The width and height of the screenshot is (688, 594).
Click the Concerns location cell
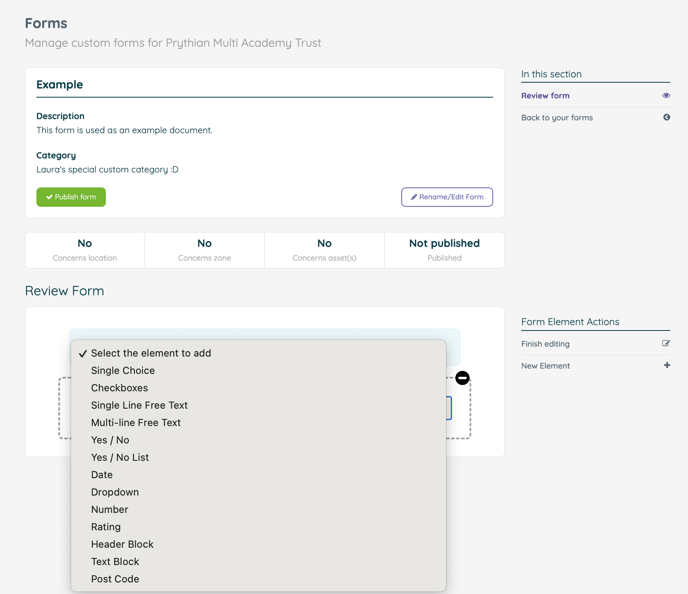[x=85, y=250]
